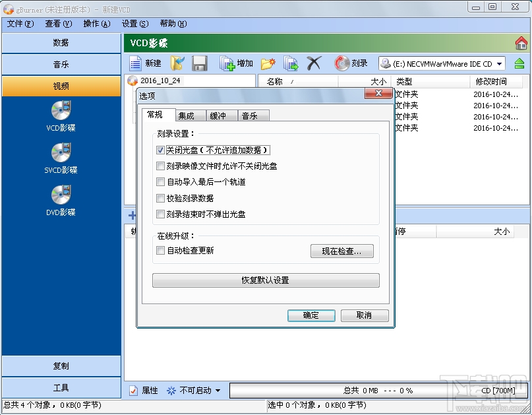The height and width of the screenshot is (415, 532).
Task: Open the 设置 menu in the menu bar
Action: point(134,24)
